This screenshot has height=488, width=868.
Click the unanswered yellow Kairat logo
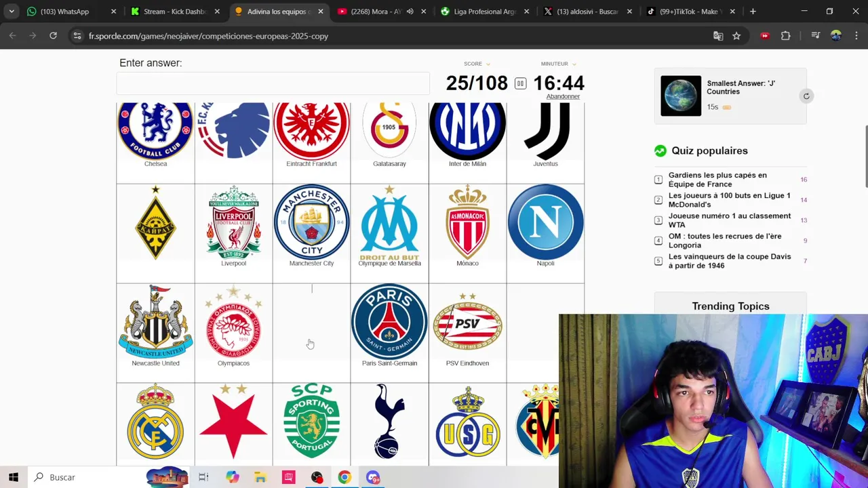[x=155, y=222]
